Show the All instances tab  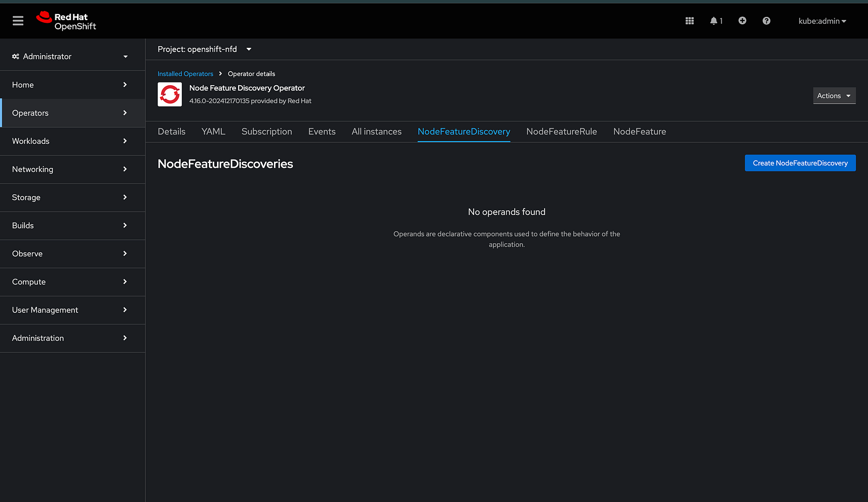[x=376, y=132]
